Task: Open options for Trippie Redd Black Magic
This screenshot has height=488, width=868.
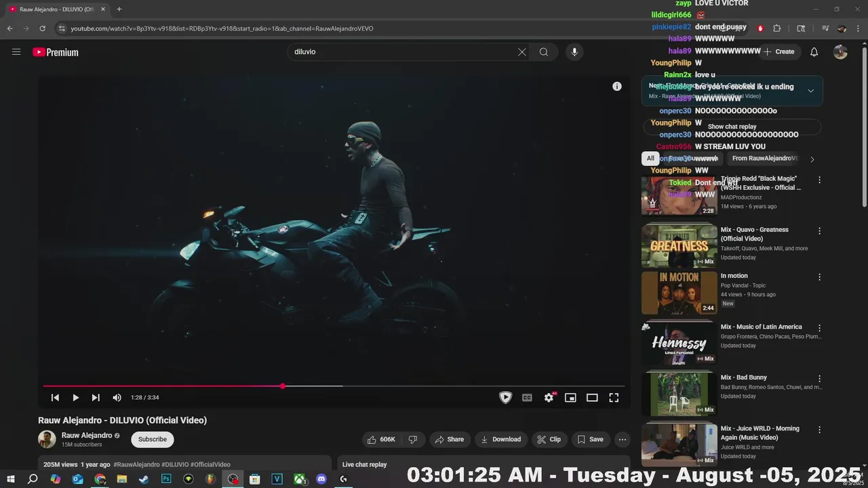Action: pos(819,180)
